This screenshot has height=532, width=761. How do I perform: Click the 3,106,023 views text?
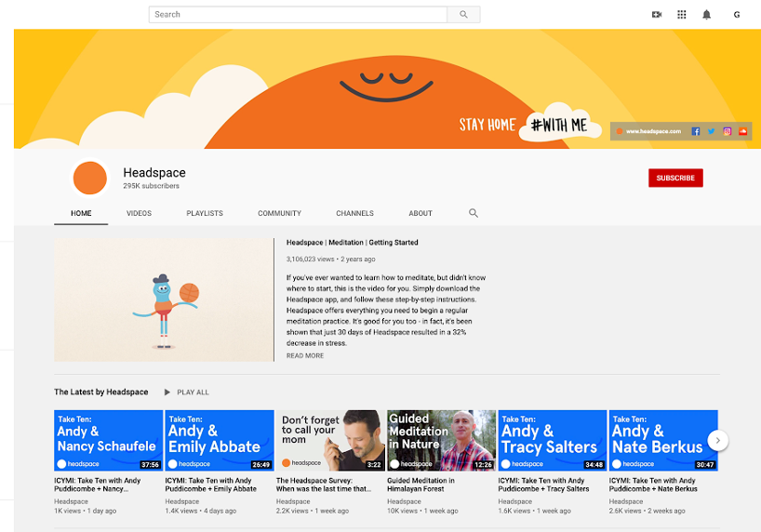pyautogui.click(x=310, y=259)
